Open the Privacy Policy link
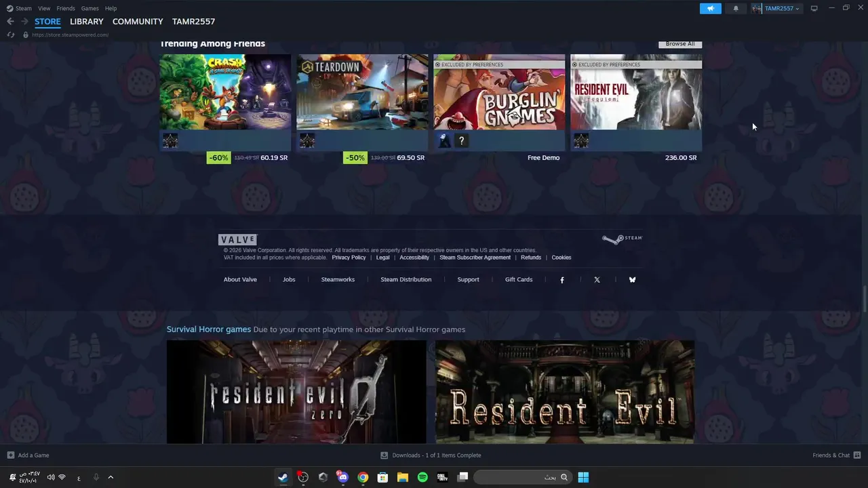 click(x=349, y=258)
